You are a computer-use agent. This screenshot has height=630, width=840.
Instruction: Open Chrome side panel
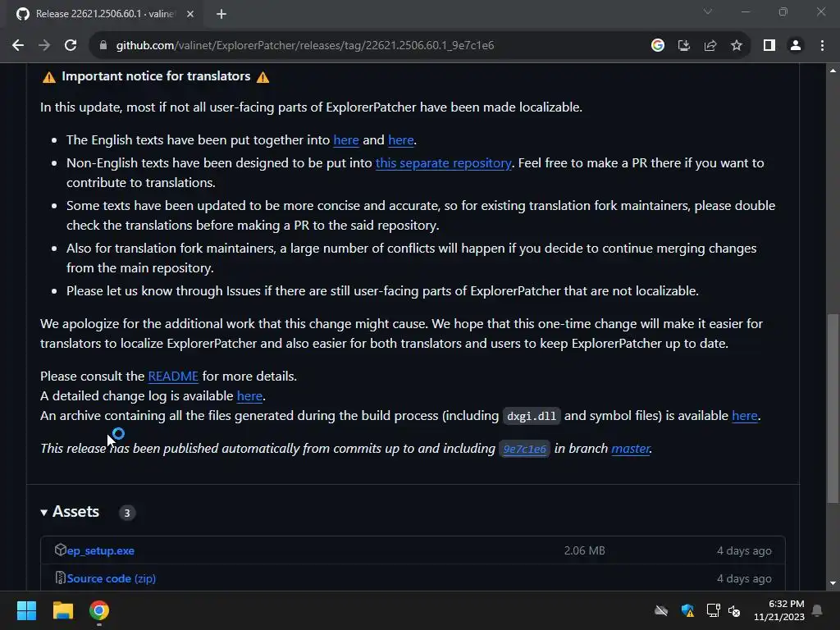769,46
